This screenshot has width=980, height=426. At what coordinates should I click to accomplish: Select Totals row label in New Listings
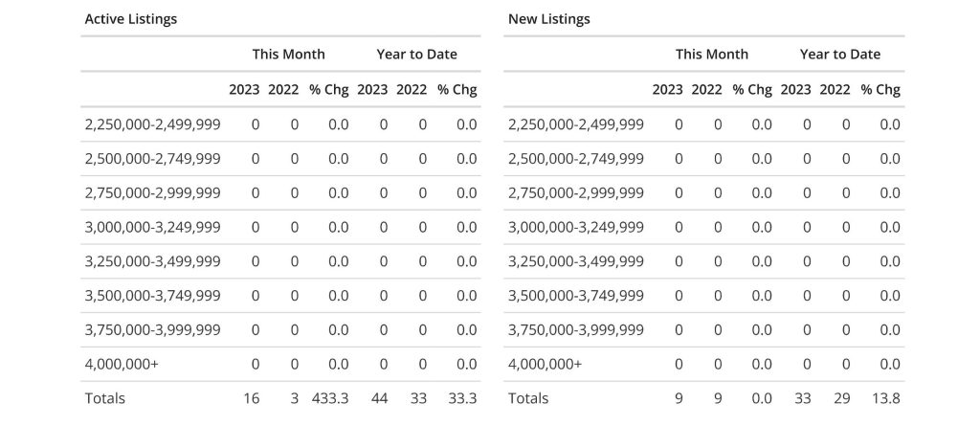pyautogui.click(x=528, y=398)
